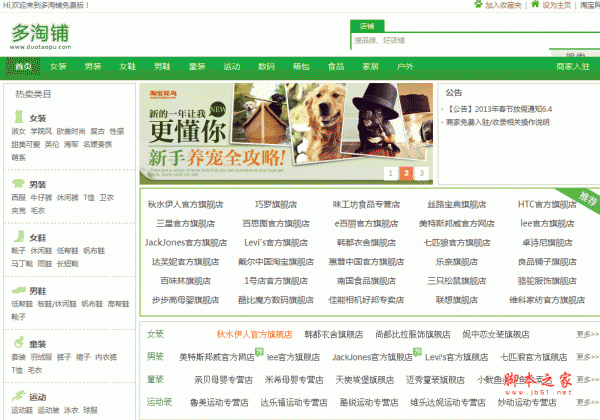
Task: Go to 食品 in the navigation bar
Action: [336, 66]
